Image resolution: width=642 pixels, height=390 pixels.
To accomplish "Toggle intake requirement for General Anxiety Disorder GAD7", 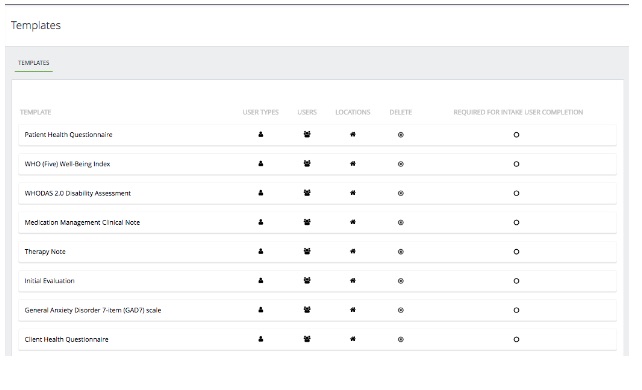I will pos(516,310).
